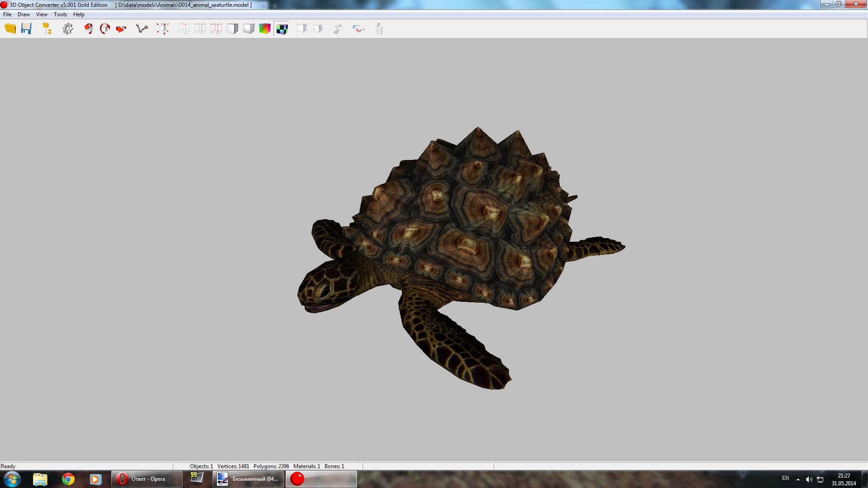Open the Help menu
The image size is (868, 488).
(x=79, y=14)
